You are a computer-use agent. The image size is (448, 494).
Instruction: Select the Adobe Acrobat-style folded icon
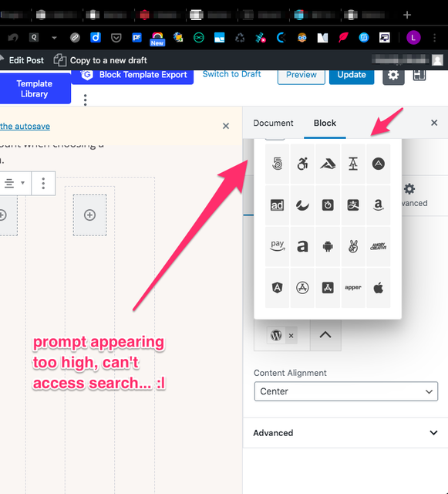click(x=328, y=164)
